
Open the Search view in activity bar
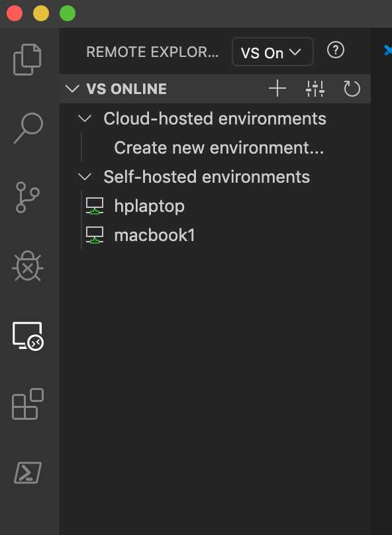coord(28,128)
